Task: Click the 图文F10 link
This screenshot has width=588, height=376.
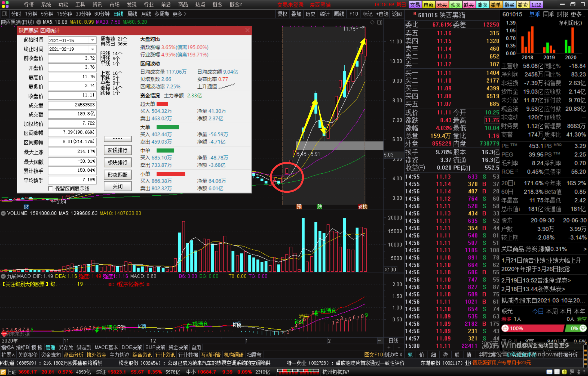Action: tap(373, 355)
